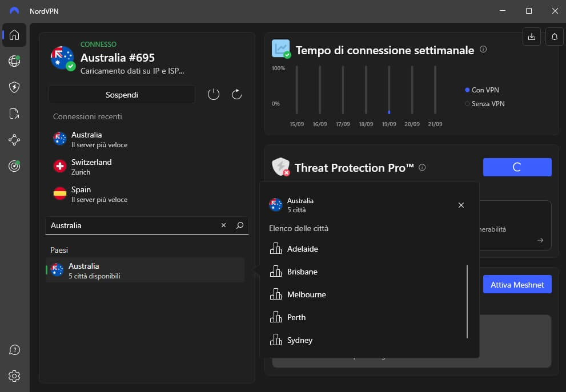Screen dimensions: 566x392
Task: Click the 15/09 date label
Action: point(297,124)
